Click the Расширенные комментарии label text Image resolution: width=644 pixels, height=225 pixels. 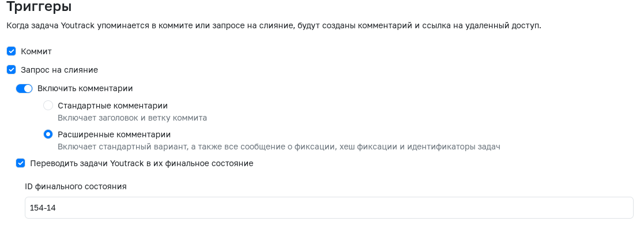[114, 134]
